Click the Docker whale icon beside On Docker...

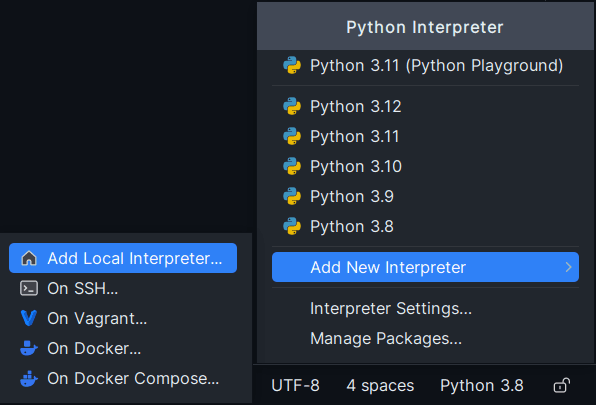coord(29,348)
